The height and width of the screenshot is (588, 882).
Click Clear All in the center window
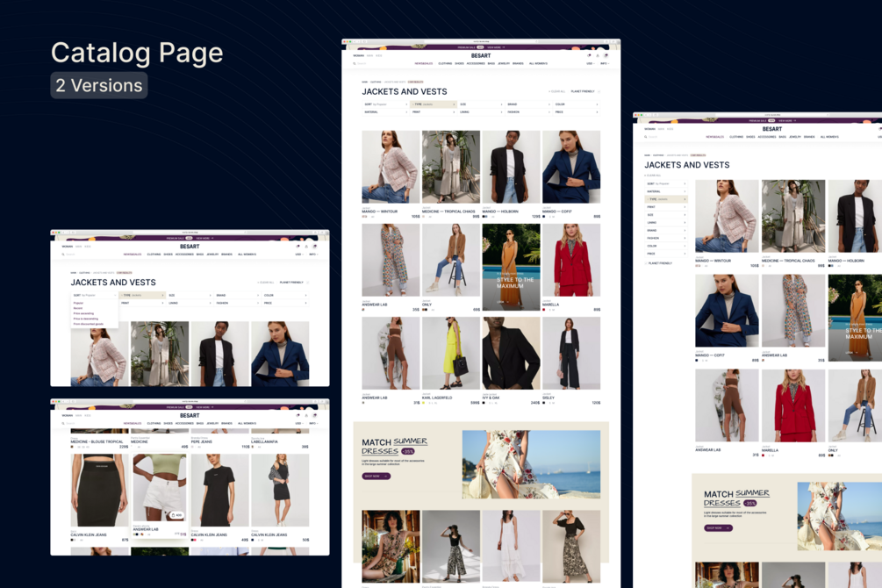tap(557, 91)
